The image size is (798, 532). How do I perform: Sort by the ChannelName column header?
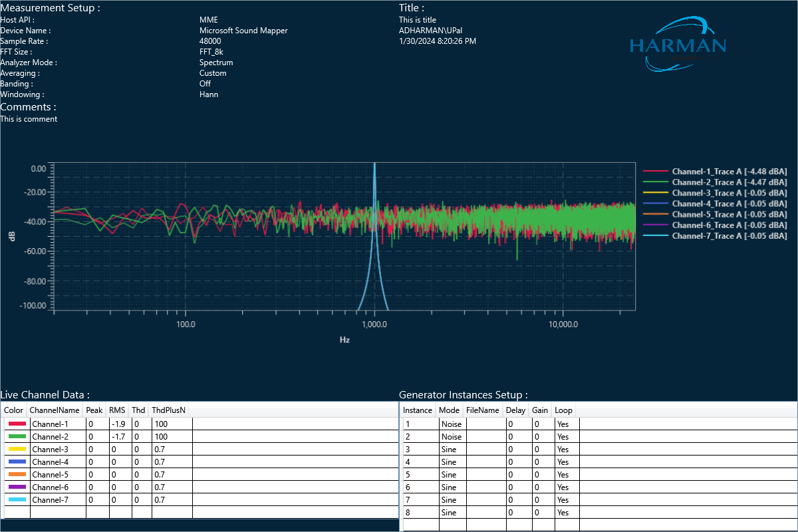point(55,410)
